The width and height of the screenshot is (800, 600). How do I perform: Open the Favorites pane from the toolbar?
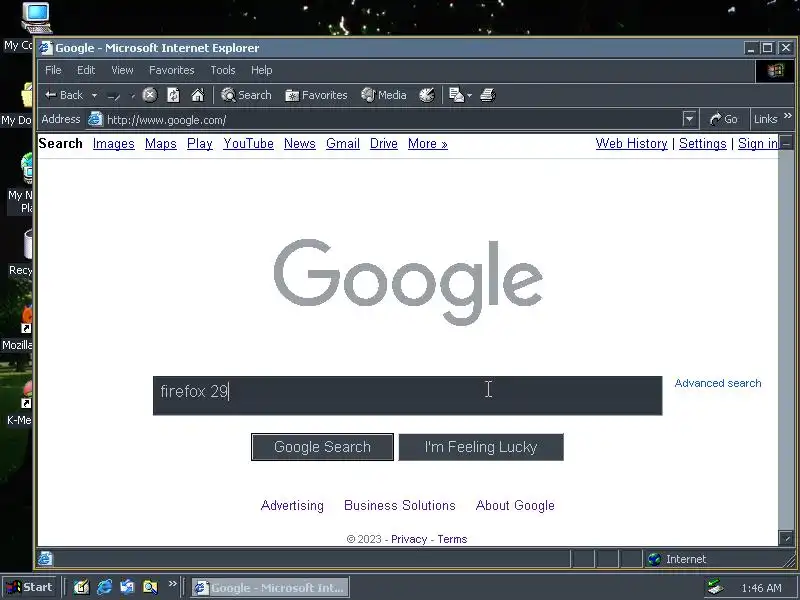[316, 95]
